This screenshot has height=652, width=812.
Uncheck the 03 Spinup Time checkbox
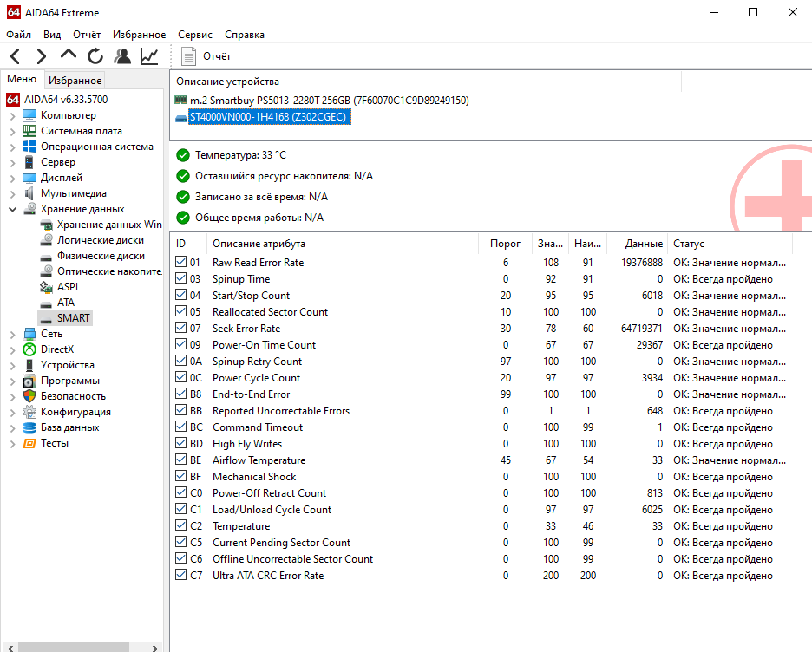180,277
